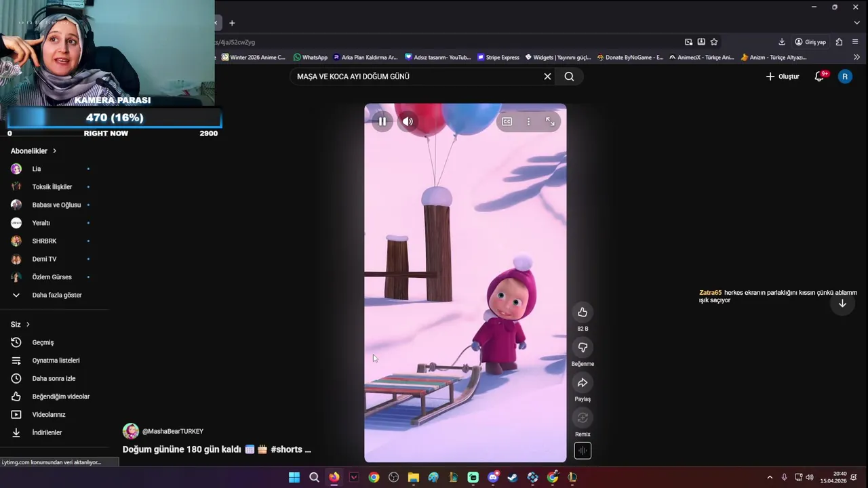Open Steam from the taskbar
Viewport: 868px width, 488px height.
(x=513, y=477)
